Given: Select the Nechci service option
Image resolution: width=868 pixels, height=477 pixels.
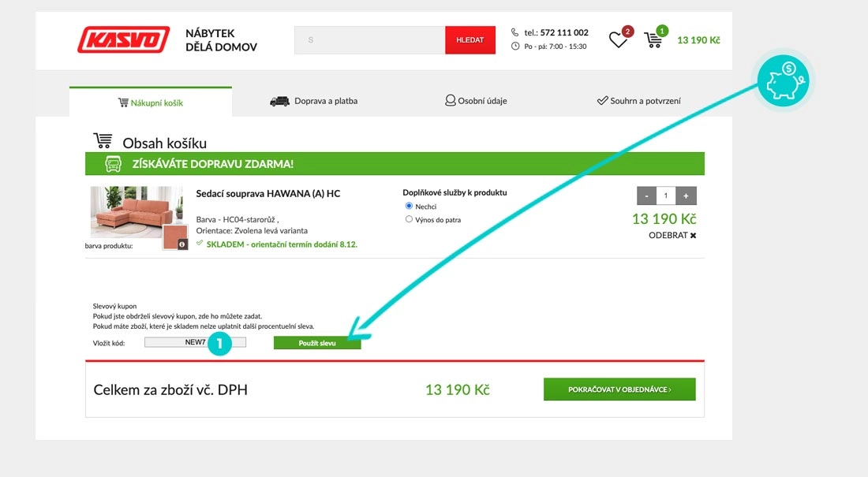Looking at the screenshot, I should [x=409, y=206].
